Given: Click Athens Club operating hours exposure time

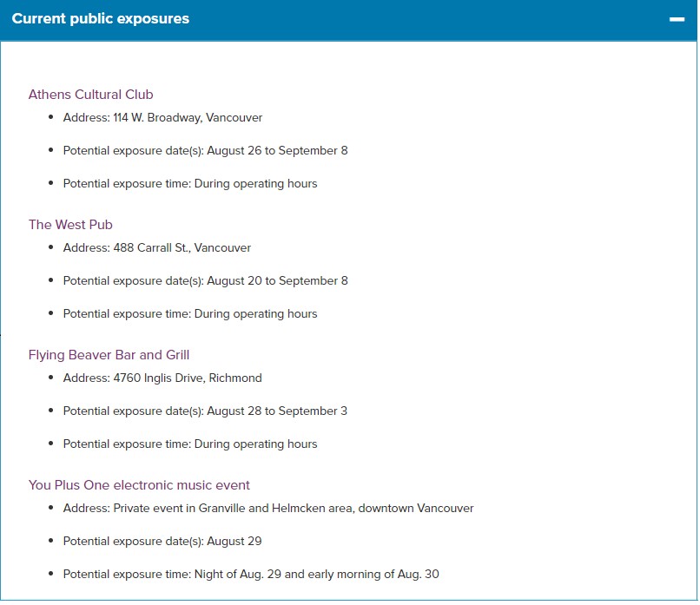Looking at the screenshot, I should 190,184.
